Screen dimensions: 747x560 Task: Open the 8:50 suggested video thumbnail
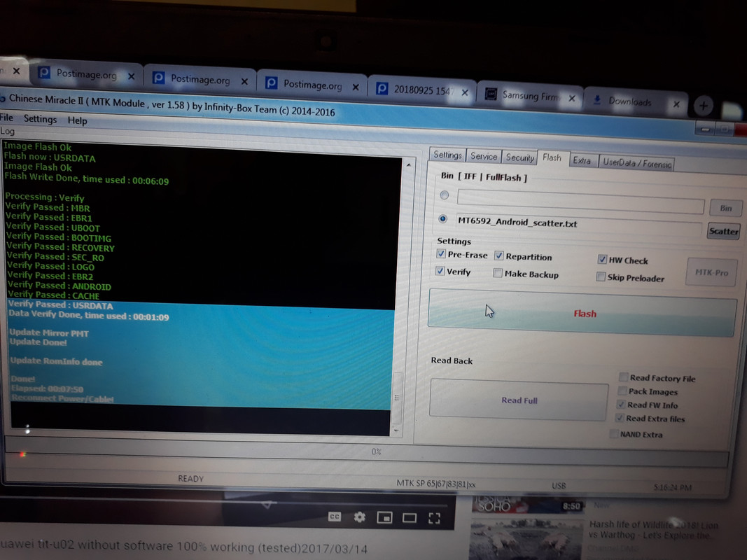click(527, 505)
